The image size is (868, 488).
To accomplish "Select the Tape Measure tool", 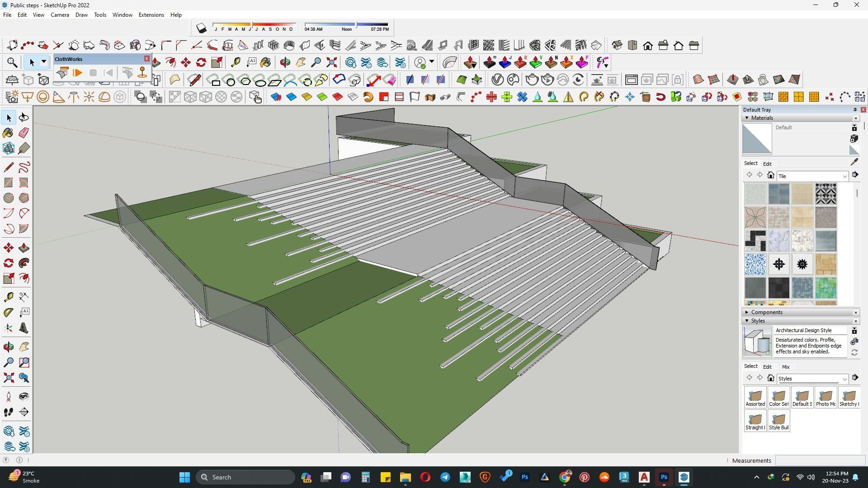I will pos(8,297).
